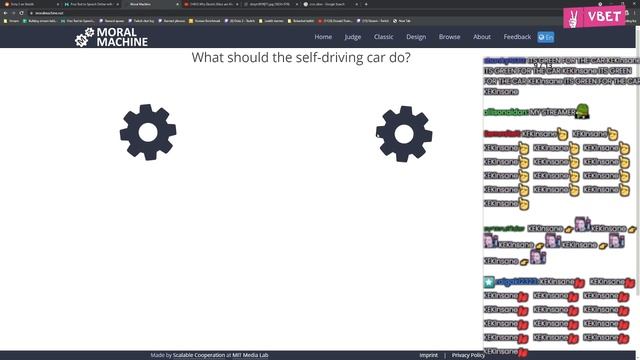The image size is (640, 360).
Task: Select the active Moral Machine tab
Action: [x=150, y=4]
